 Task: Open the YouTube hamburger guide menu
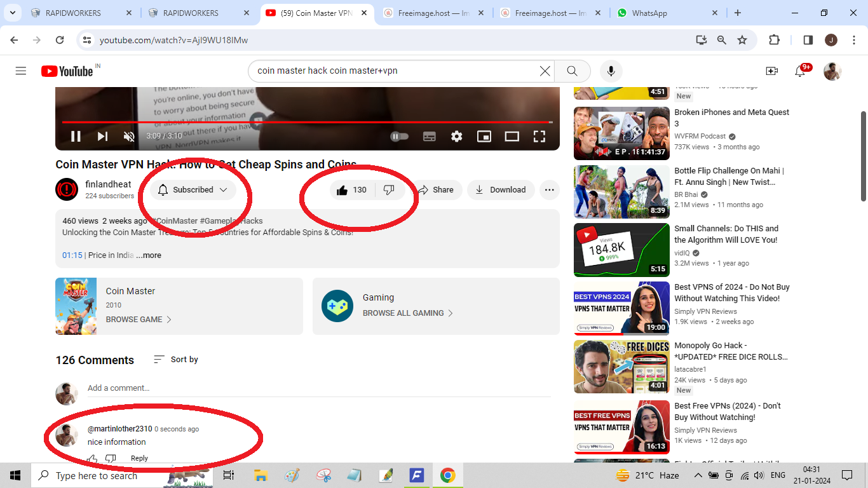[21, 71]
